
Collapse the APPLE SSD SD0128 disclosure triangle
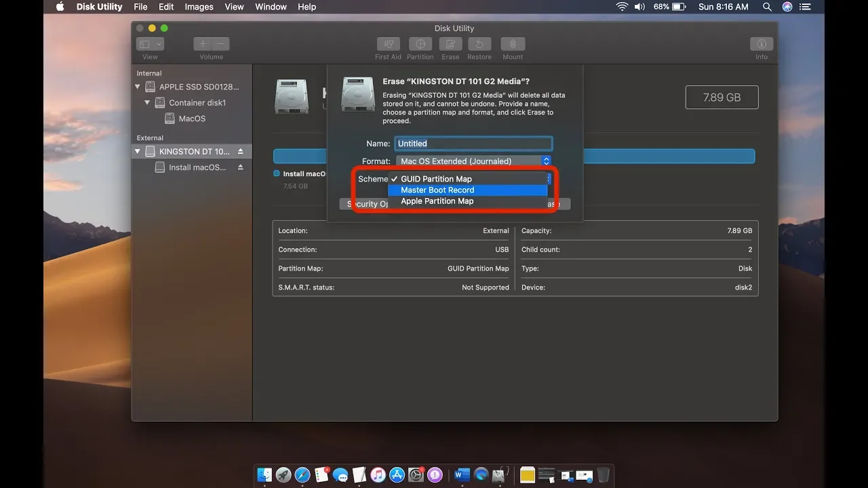[x=138, y=87]
